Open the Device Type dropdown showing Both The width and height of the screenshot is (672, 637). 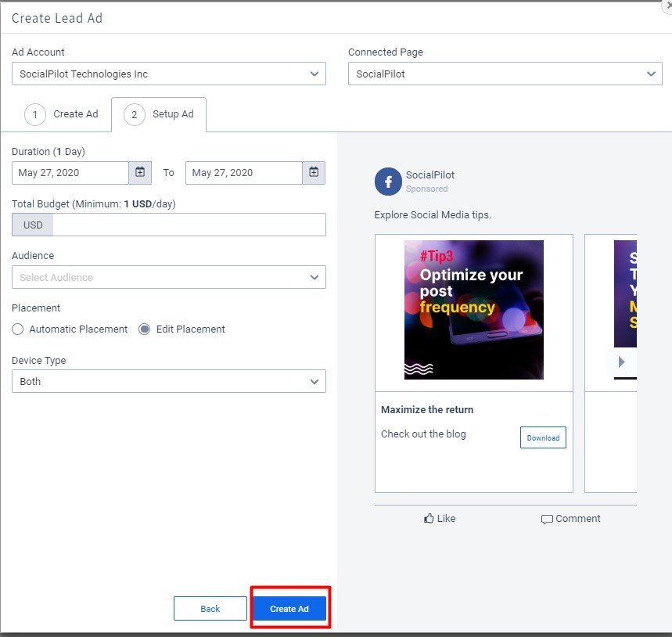click(169, 381)
